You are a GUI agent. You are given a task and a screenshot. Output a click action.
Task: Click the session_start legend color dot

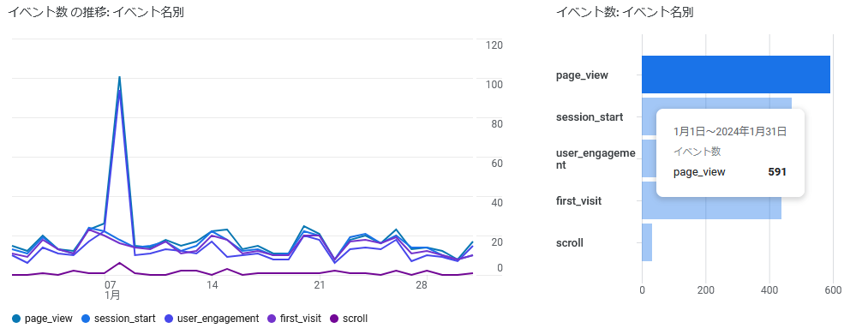tap(86, 319)
